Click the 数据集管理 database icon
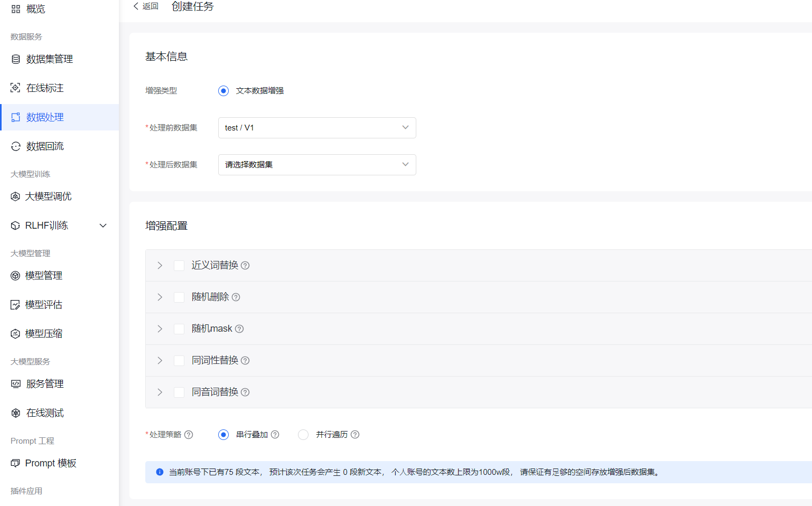812x506 pixels. tap(16, 59)
